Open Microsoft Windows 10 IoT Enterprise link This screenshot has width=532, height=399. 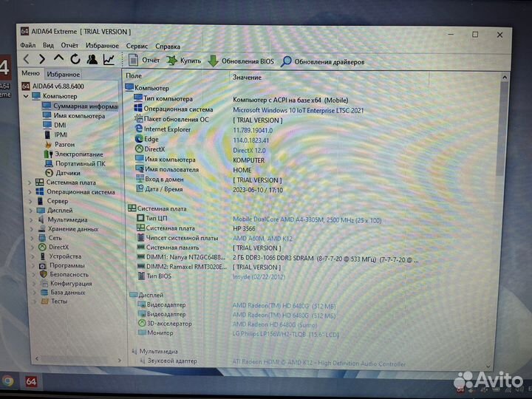pyautogui.click(x=298, y=110)
